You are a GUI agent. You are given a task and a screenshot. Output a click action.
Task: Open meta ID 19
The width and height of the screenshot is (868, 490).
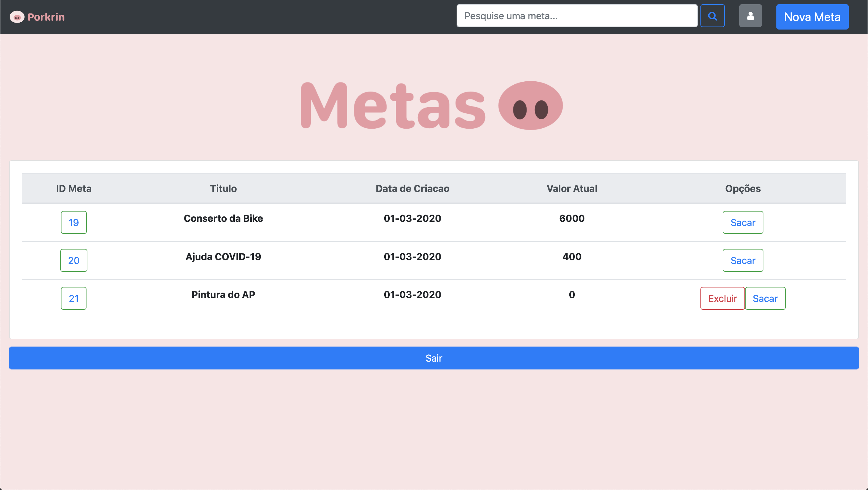[74, 222]
